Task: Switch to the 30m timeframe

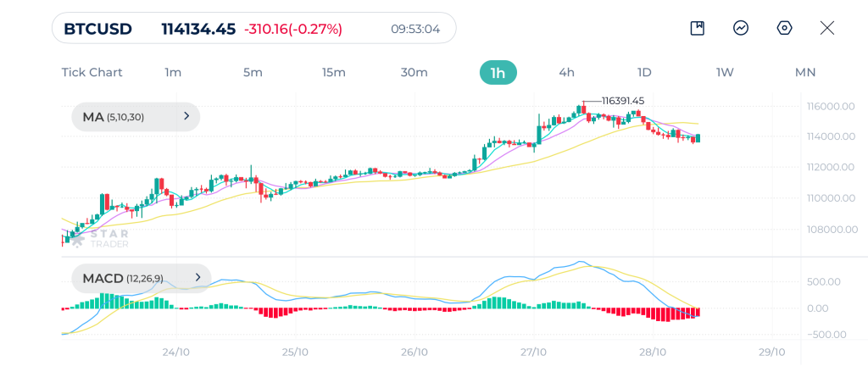Action: (x=414, y=72)
